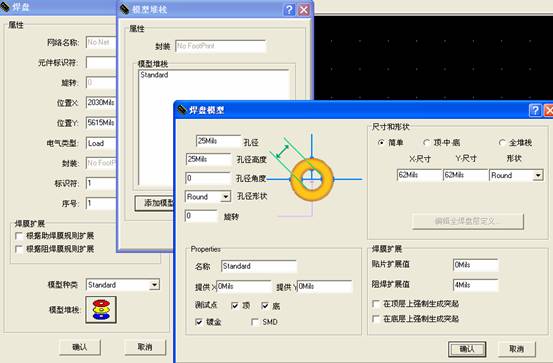This screenshot has height=363, width=553.
Task: Click the help icon in model stack dialog
Action: [289, 10]
